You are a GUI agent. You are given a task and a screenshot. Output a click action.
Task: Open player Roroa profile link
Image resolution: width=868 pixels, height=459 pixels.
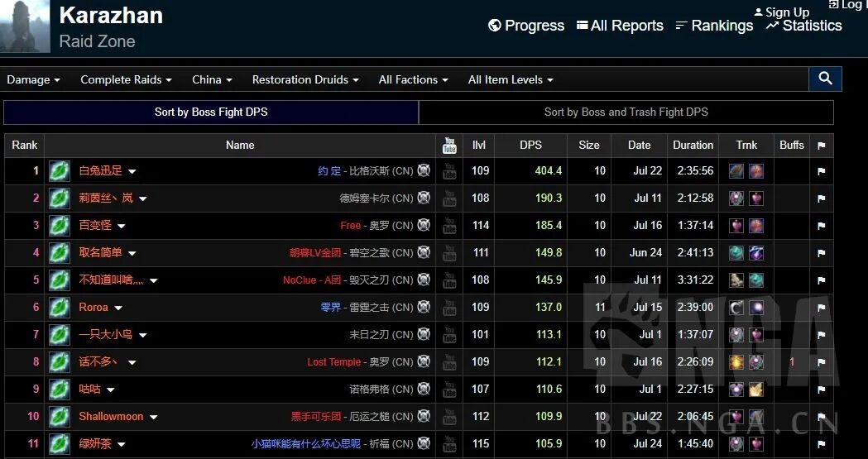(x=93, y=307)
